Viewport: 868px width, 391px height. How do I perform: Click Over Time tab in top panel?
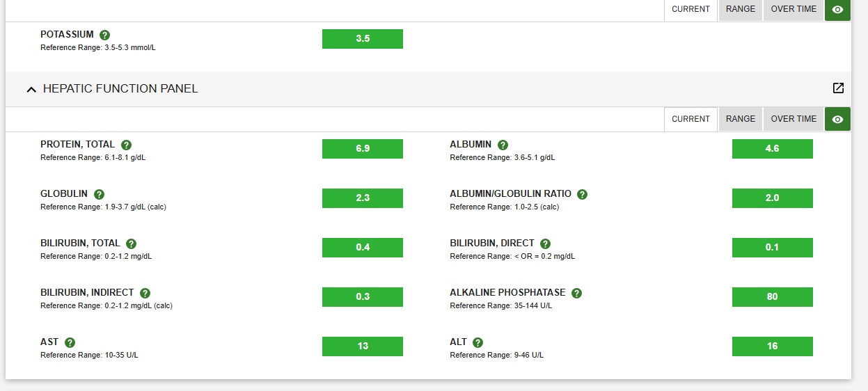[x=794, y=10]
